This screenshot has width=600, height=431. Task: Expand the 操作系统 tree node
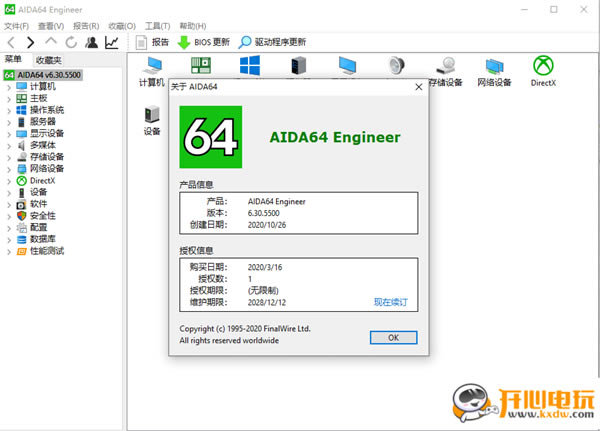pyautogui.click(x=9, y=111)
